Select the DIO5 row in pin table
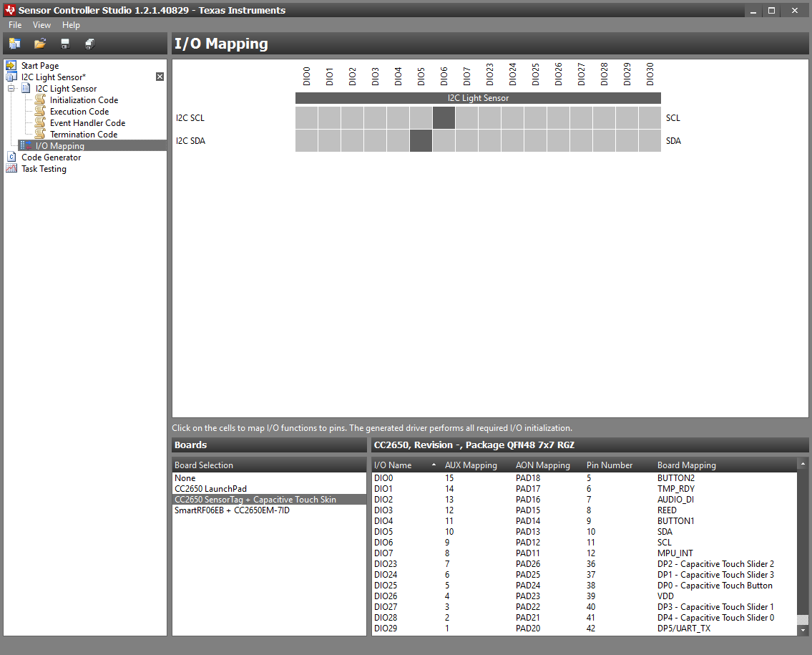This screenshot has height=655, width=812. point(584,532)
